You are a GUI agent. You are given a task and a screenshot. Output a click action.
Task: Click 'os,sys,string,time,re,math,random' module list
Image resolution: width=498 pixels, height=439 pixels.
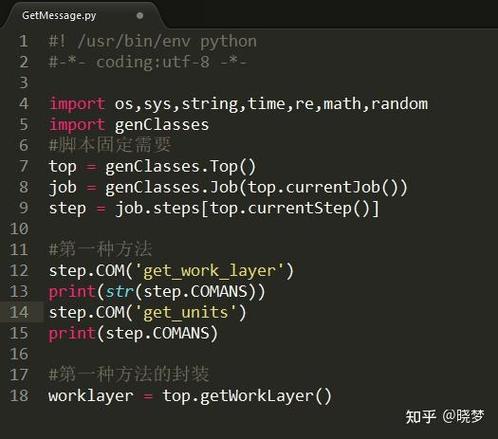[271, 104]
